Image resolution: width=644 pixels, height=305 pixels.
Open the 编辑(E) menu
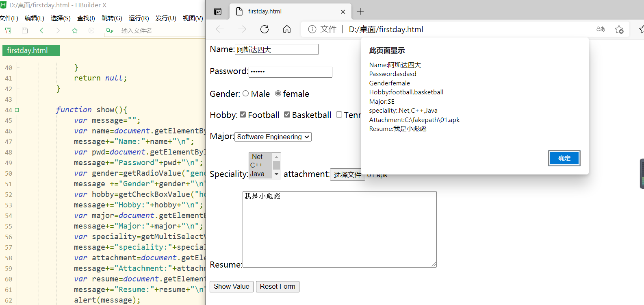pos(35,18)
